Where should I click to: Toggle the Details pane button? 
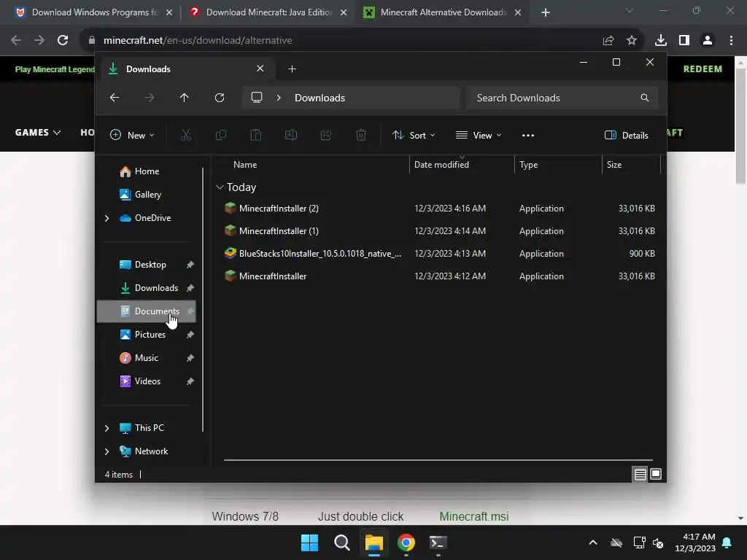[626, 135]
